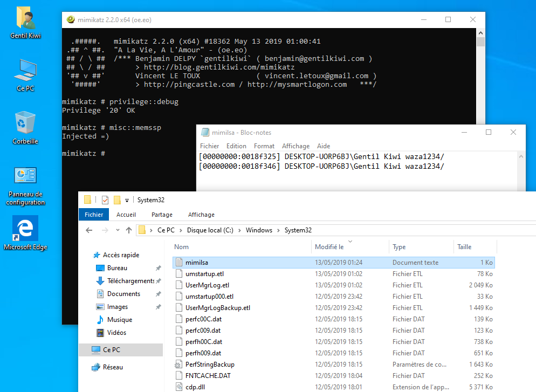The image size is (536, 392).
Task: Open the Aide menu in Bloc-notes
Action: (x=324, y=146)
